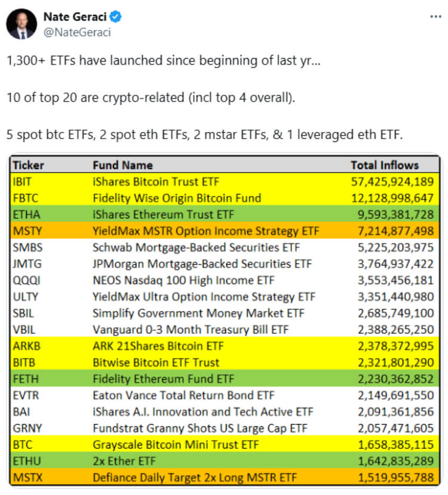Click the blue verified badge icon
Screen dimensions: 448x495
click(x=115, y=17)
